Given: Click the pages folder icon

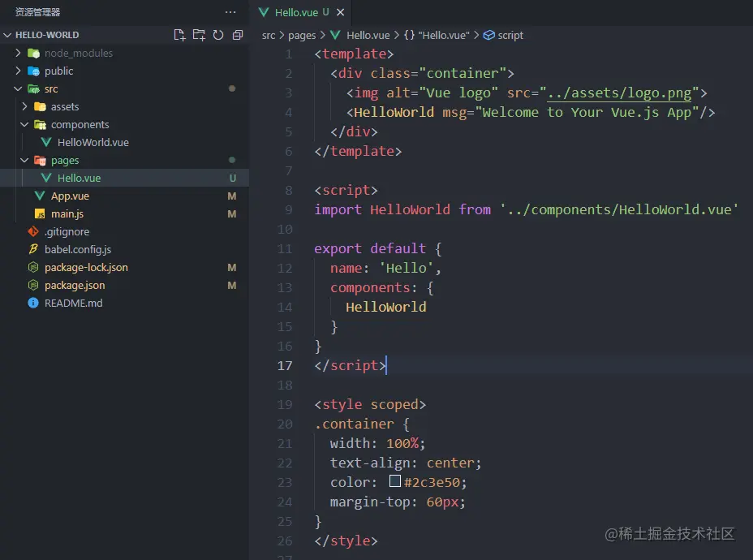Looking at the screenshot, I should click(41, 161).
